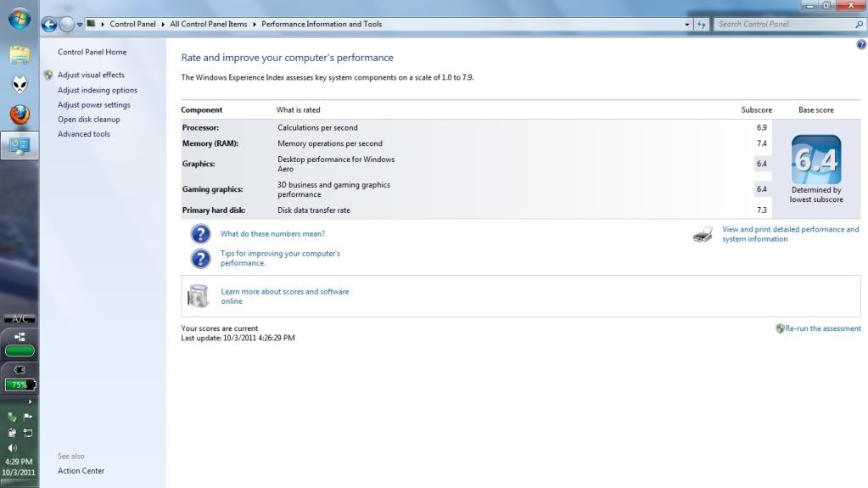Select the Control Panel taskbar button
The height and width of the screenshot is (488, 868).
click(20, 146)
